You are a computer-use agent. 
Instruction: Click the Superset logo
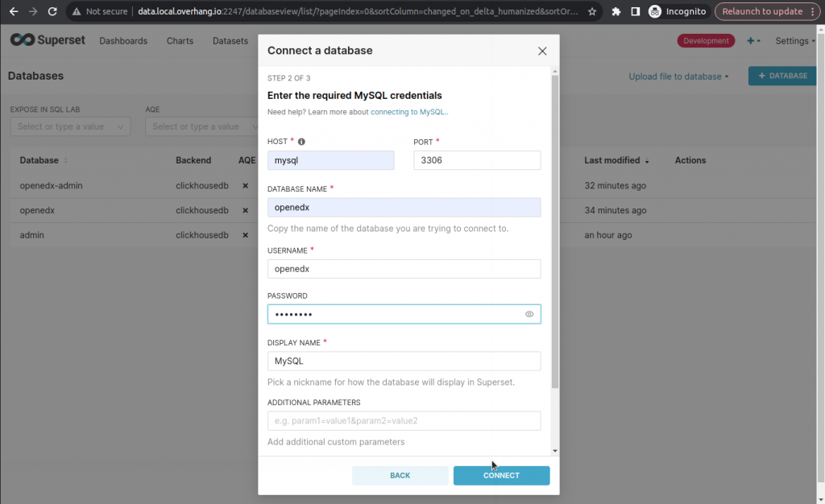pyautogui.click(x=48, y=40)
